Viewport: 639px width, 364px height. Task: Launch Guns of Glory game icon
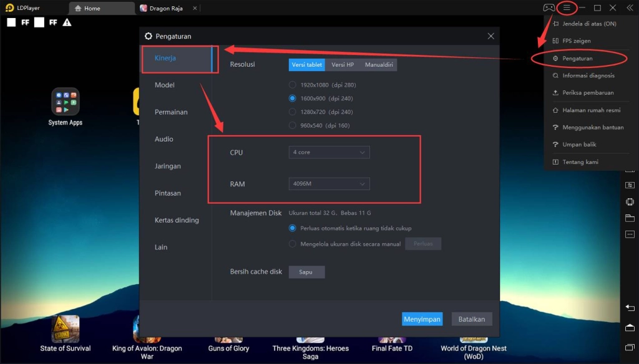(x=228, y=339)
